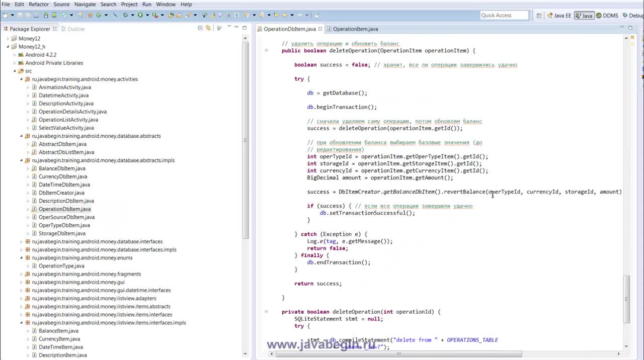644x360 pixels.
Task: Toggle the active Java perspective button
Action: click(584, 16)
